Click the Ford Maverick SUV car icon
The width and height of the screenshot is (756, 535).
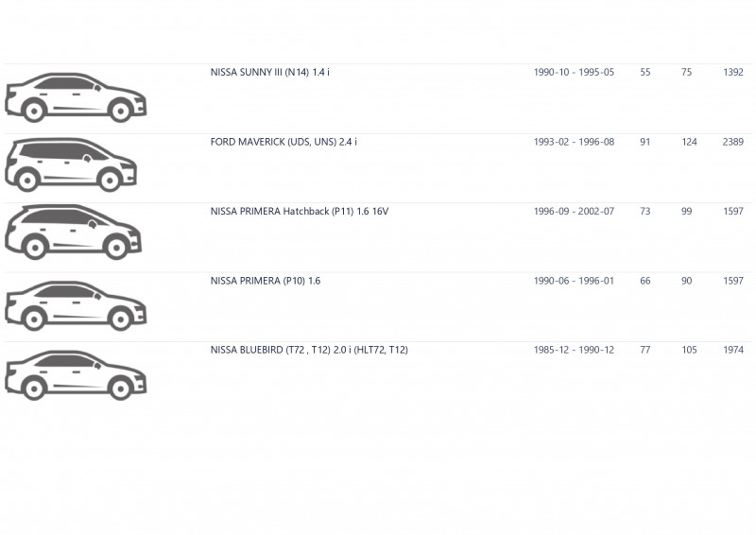(x=71, y=165)
